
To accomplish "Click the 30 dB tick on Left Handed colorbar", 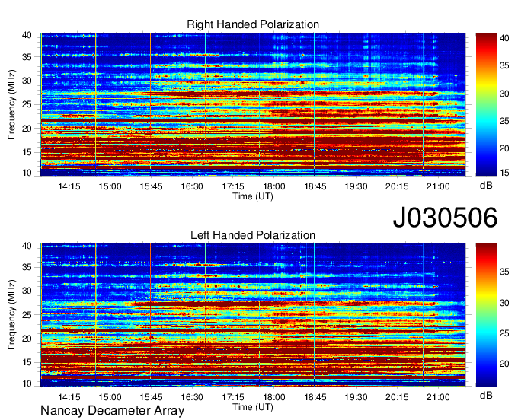I will tap(504, 303).
